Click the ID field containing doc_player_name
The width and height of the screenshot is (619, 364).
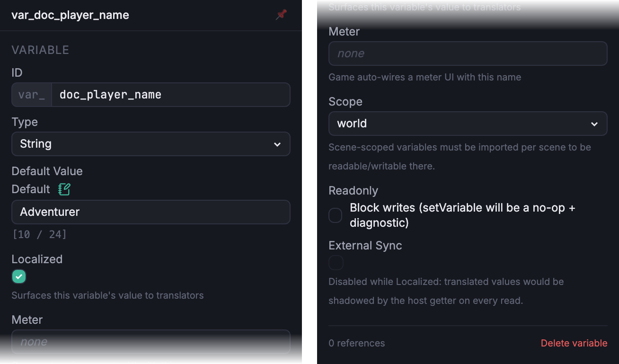coord(171,95)
